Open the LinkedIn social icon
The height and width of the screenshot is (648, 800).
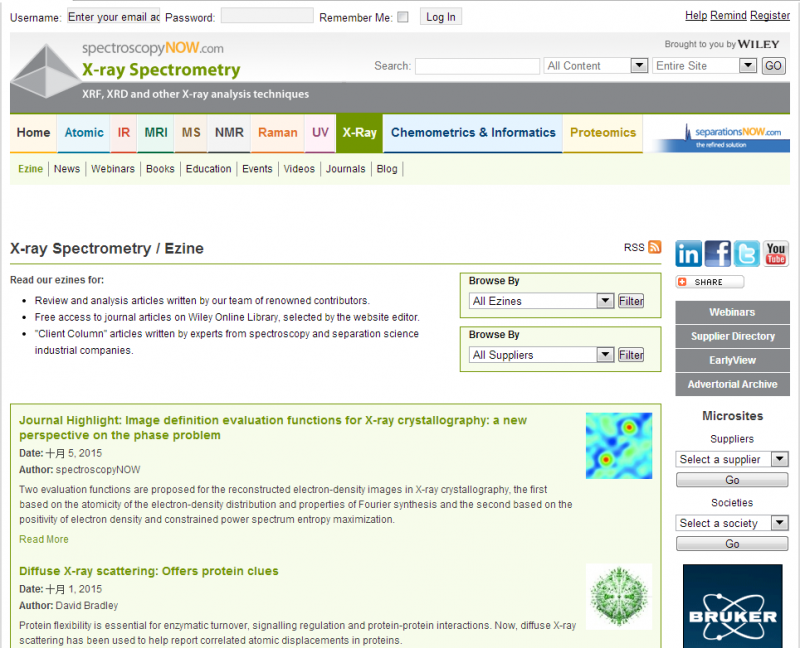(688, 254)
